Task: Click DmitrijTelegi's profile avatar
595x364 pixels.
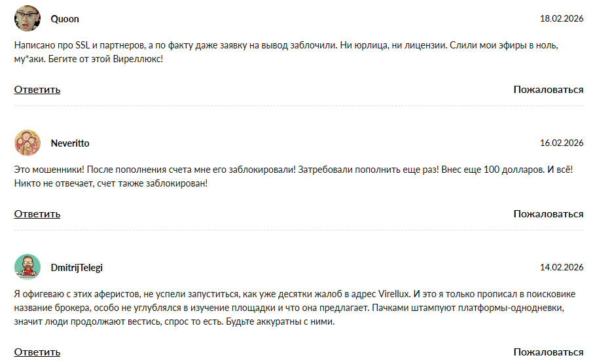Action: coord(27,267)
